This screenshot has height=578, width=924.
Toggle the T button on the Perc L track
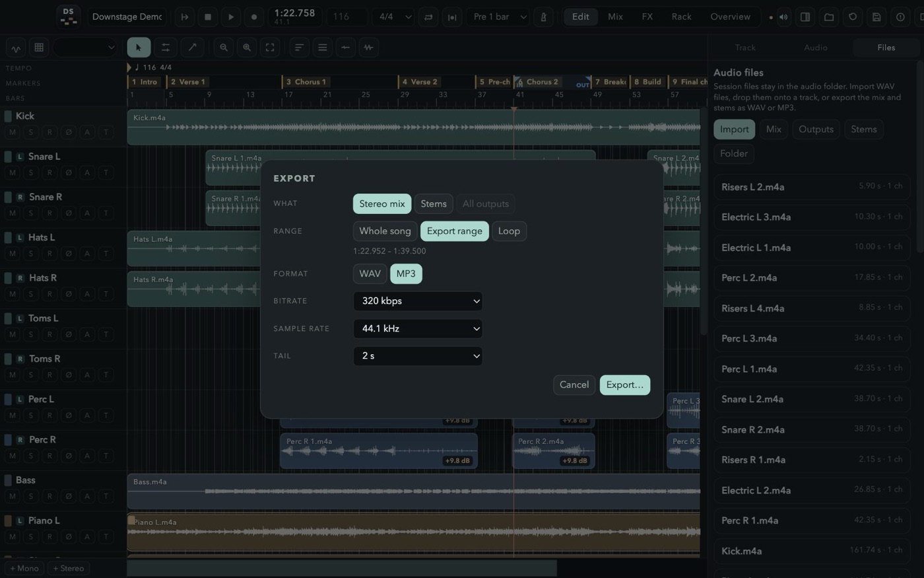click(106, 415)
